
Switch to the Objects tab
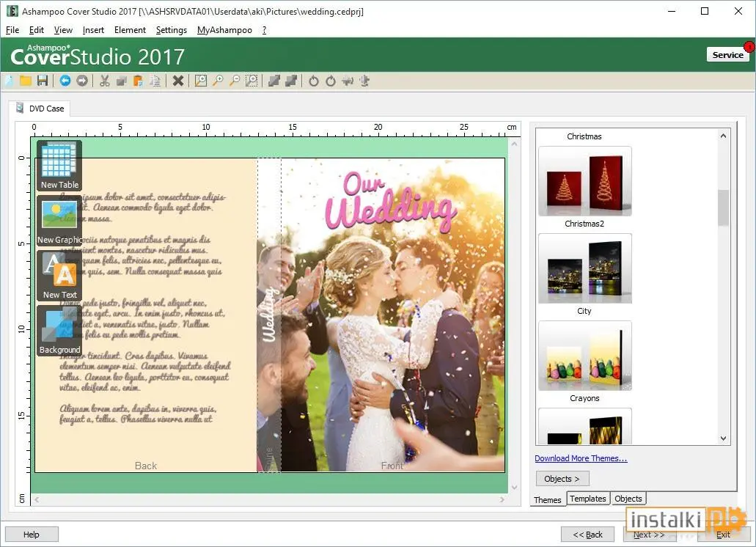coord(628,499)
